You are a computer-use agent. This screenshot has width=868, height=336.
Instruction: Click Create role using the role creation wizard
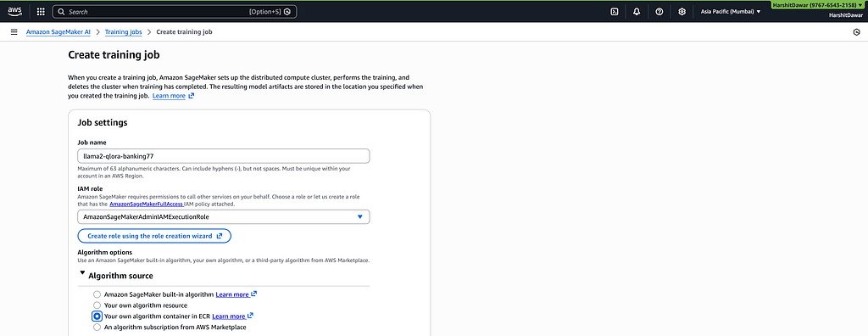[154, 236]
